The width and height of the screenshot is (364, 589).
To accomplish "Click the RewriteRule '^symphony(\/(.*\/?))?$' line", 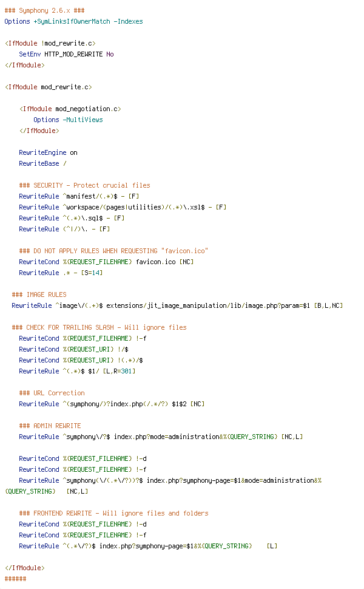I will tap(170, 480).
